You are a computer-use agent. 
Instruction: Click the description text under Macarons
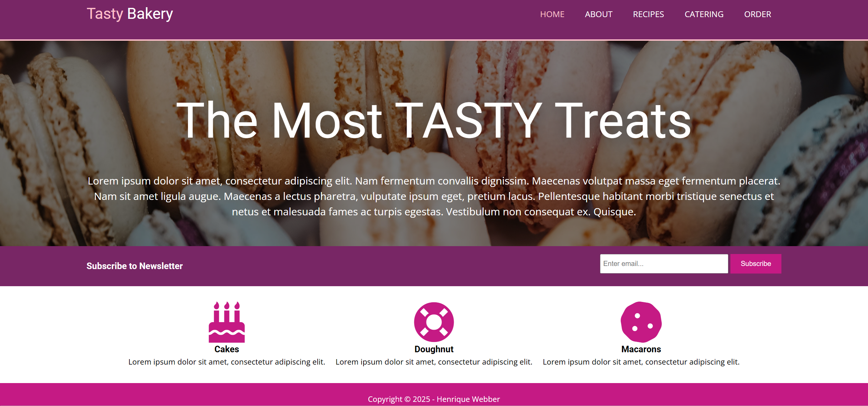(641, 362)
